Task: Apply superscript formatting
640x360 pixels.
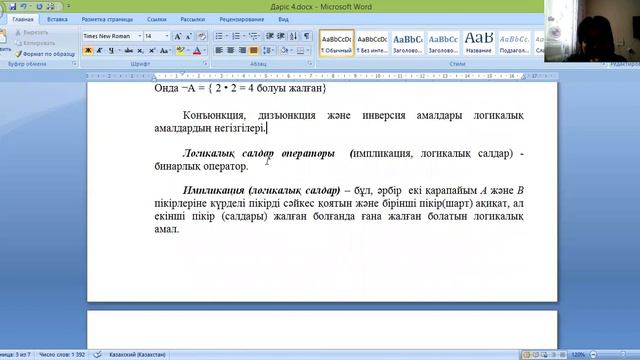Action: [151, 51]
